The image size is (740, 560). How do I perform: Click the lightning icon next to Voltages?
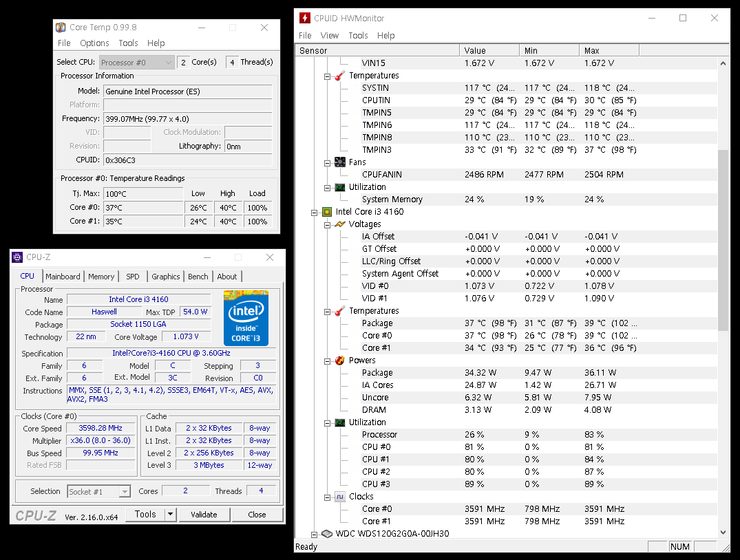click(x=340, y=224)
